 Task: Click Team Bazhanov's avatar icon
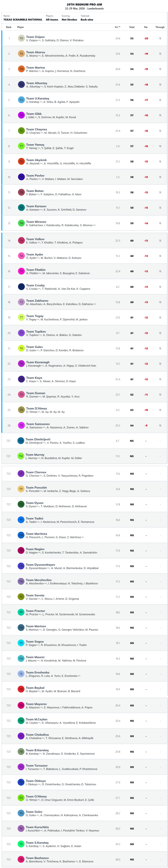coord(21,859)
